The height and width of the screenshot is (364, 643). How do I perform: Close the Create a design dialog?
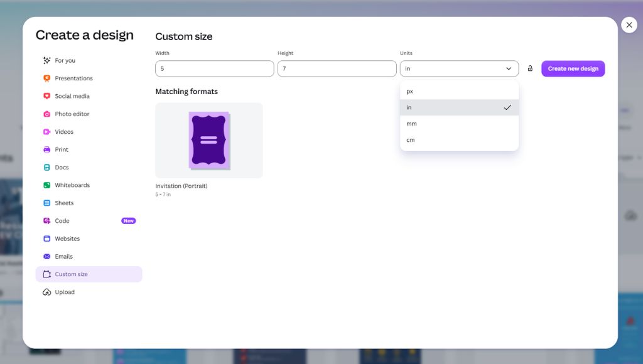[x=629, y=25]
